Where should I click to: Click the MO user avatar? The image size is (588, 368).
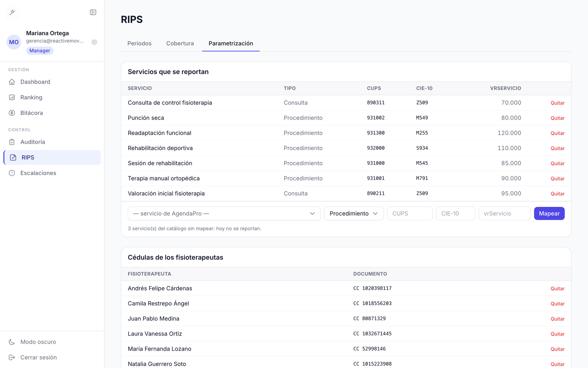[x=14, y=42]
